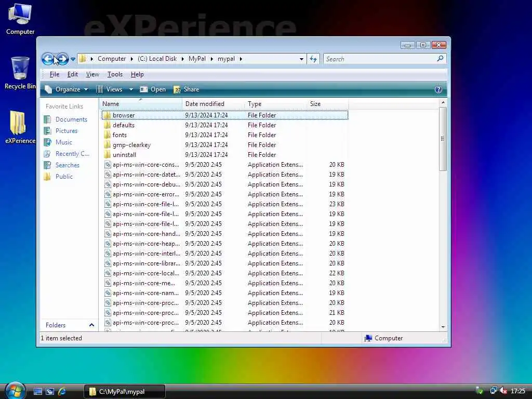
Task: Expand arrow after Computer breadcrumb
Action: (131, 59)
